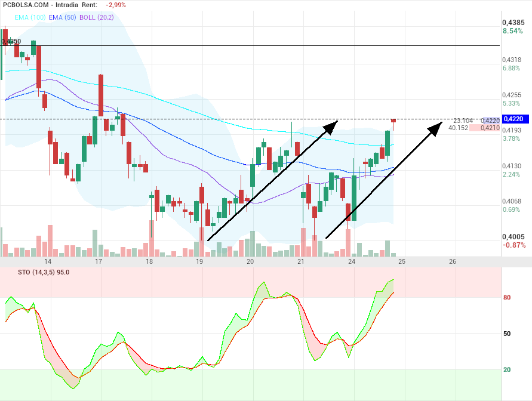Click date 24 on the time axis
Image resolution: width=532 pixels, height=401 pixels.
352,261
